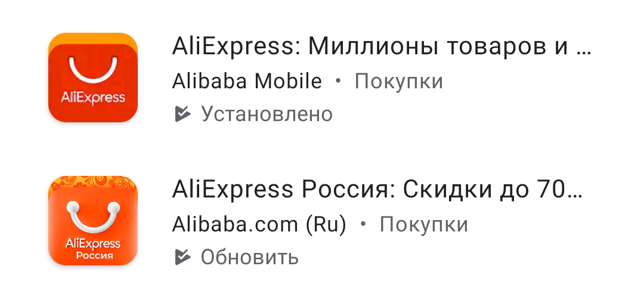Select the Alibaba Mobile developer name
This screenshot has width=644, height=306.
point(247,81)
